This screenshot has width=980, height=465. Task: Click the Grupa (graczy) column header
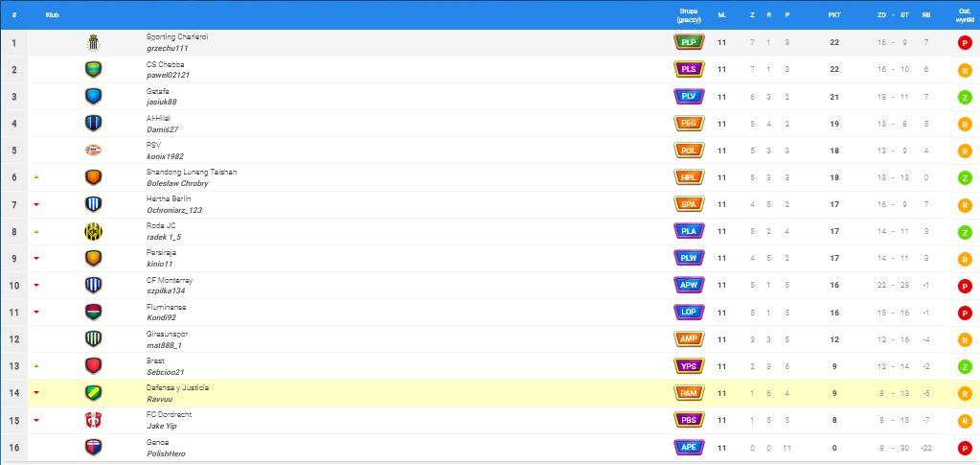pos(688,15)
